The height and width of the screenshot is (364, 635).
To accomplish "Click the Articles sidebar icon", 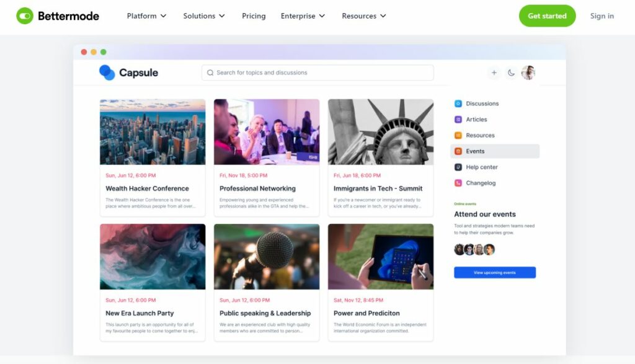I will 458,120.
